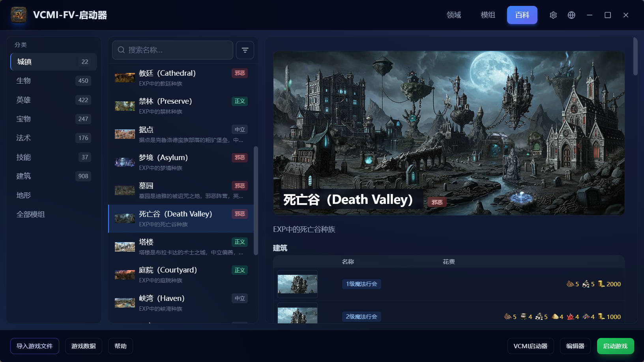Click the 导入游戏文件 button
The width and height of the screenshot is (644, 362).
point(35,346)
